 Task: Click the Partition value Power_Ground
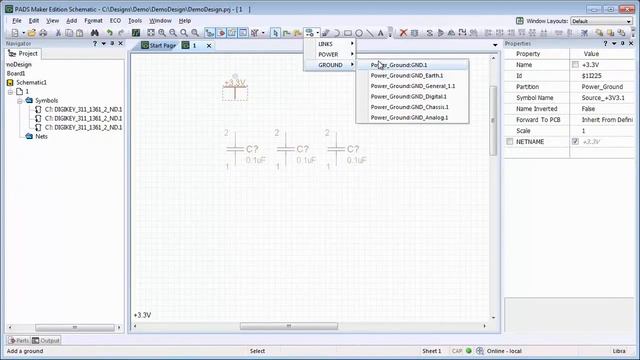(602, 87)
